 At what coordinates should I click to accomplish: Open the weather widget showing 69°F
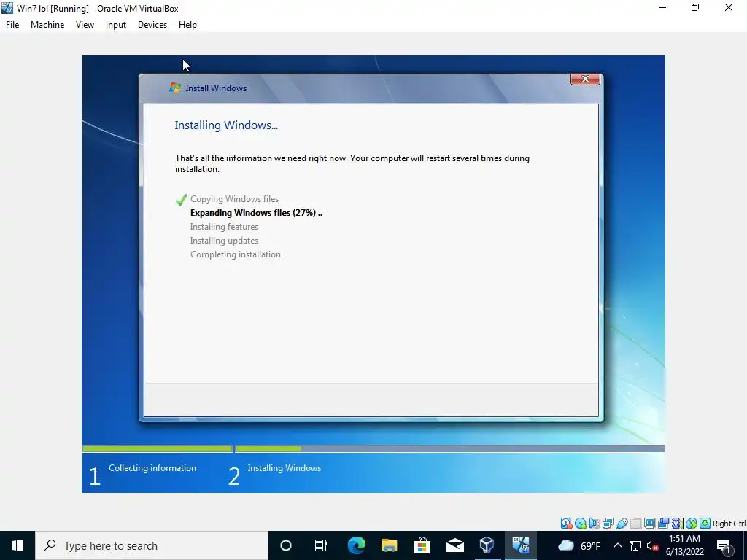579,545
